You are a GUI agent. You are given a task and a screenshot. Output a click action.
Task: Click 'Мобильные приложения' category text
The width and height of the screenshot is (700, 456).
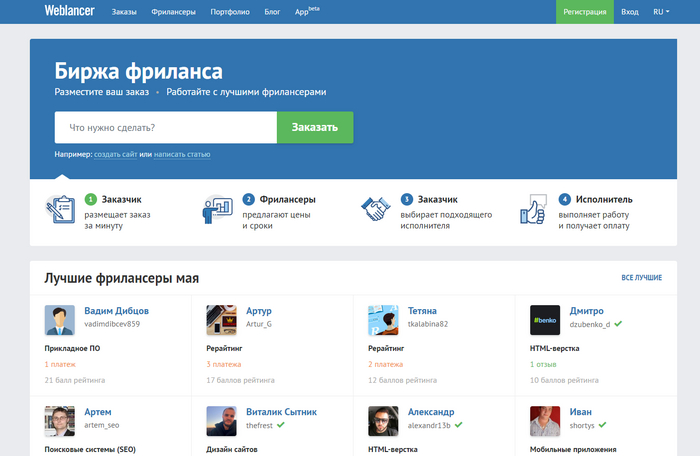coord(573,449)
